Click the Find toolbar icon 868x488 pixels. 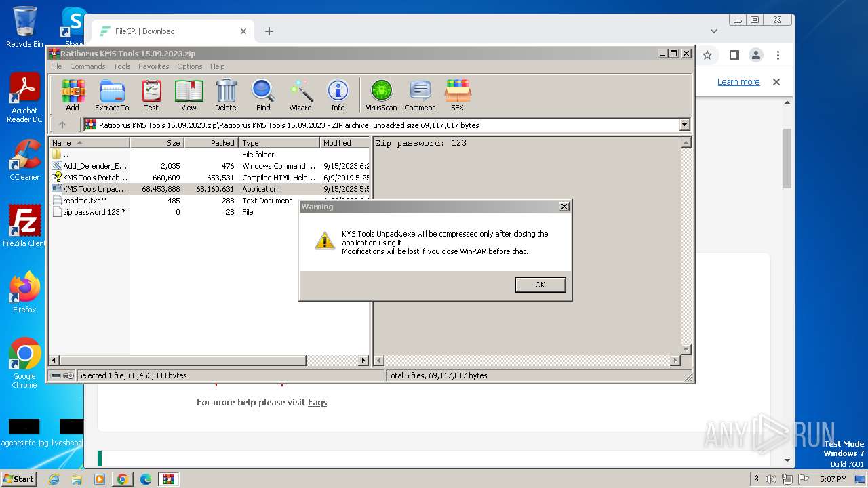tap(263, 95)
